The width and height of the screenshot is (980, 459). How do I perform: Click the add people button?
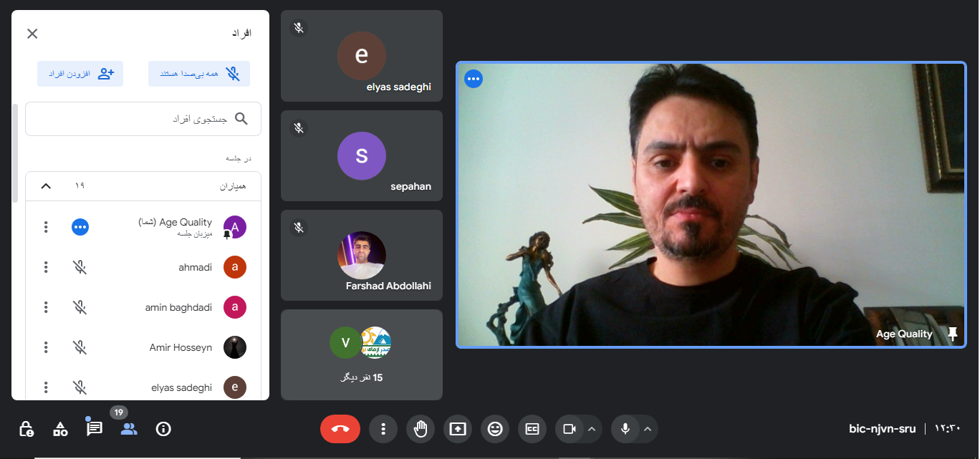click(80, 74)
